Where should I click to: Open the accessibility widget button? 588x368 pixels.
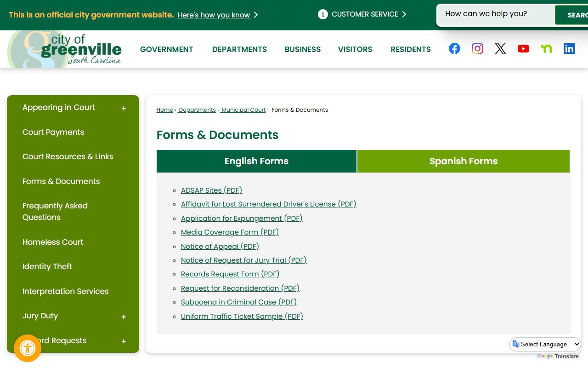click(28, 348)
